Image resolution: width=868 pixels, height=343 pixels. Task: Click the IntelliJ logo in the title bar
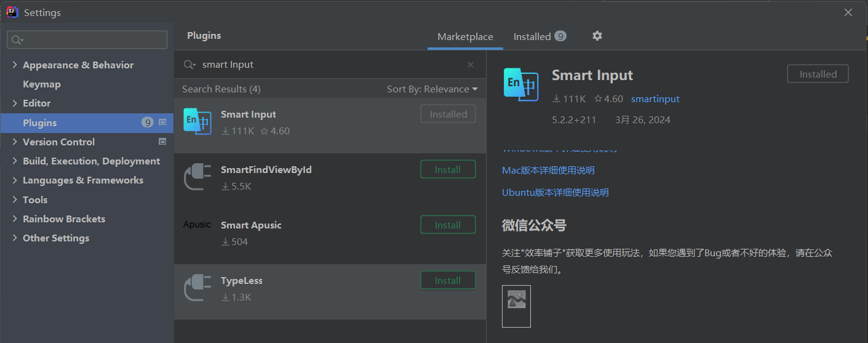12,12
